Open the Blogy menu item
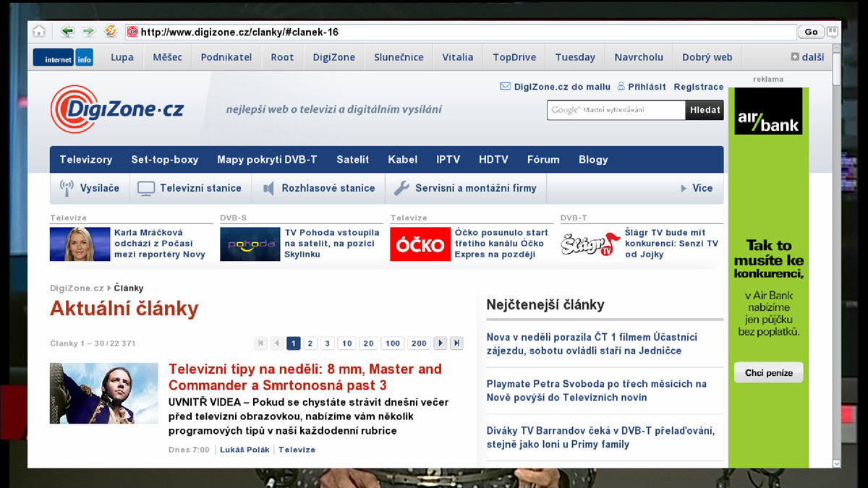The image size is (868, 488). click(593, 160)
